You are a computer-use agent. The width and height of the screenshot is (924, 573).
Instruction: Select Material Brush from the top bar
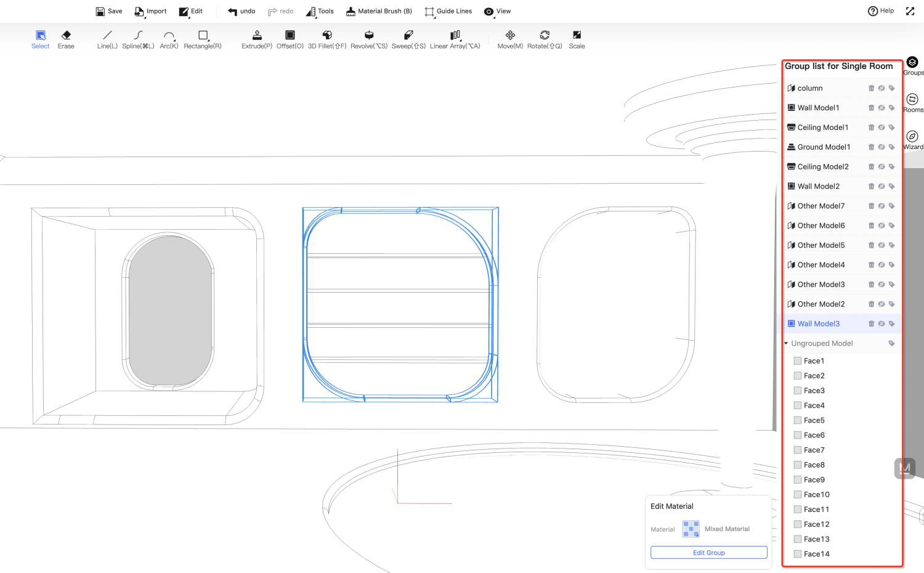pos(379,11)
